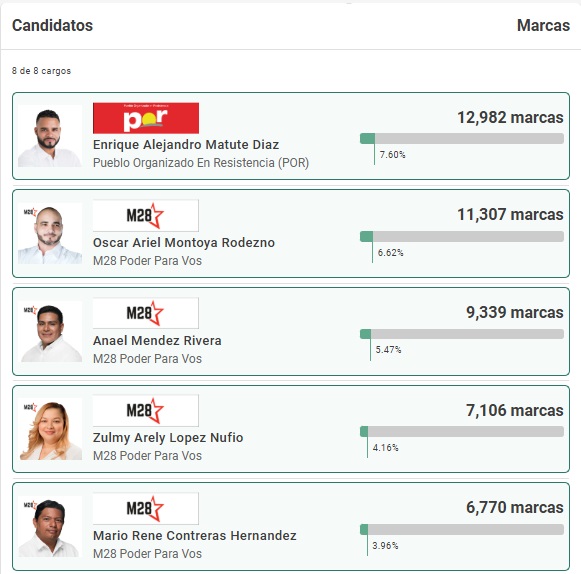581x574 pixels.
Task: Click Pueblo Organizado En Resistencia (POR) text
Action: (201, 163)
